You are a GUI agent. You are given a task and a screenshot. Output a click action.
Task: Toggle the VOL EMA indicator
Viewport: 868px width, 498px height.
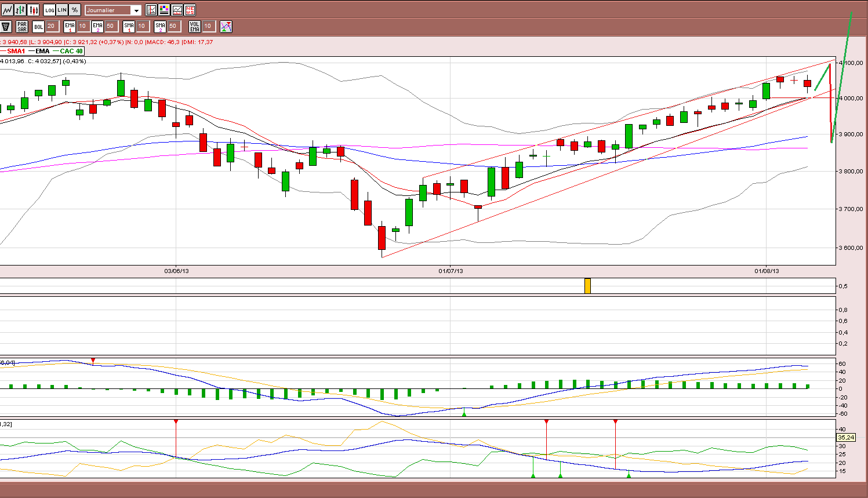(x=195, y=26)
